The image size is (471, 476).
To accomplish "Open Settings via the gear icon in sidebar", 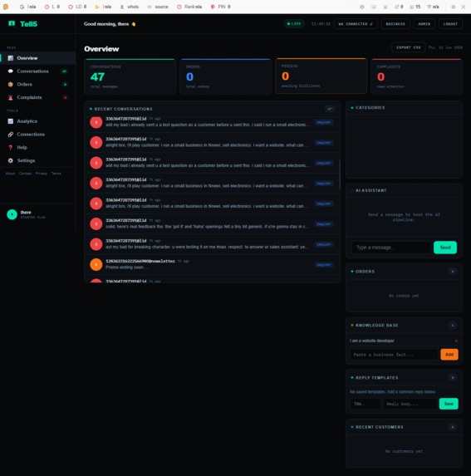I will click(x=11, y=160).
